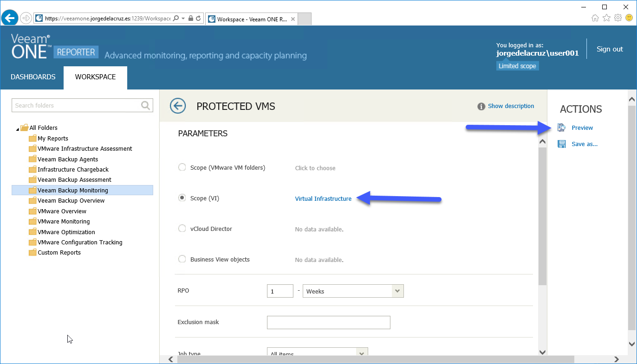Open the browser tools gear icon
The image size is (637, 364).
point(618,18)
